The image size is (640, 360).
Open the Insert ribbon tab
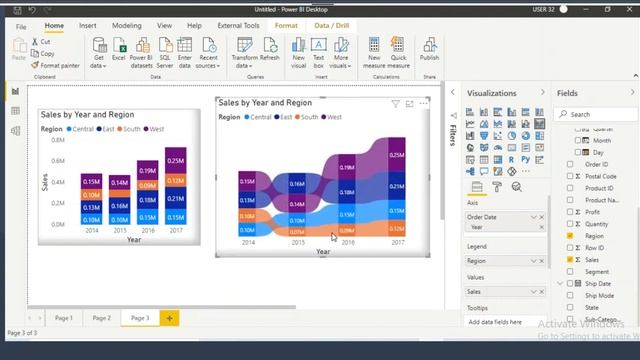(88, 25)
